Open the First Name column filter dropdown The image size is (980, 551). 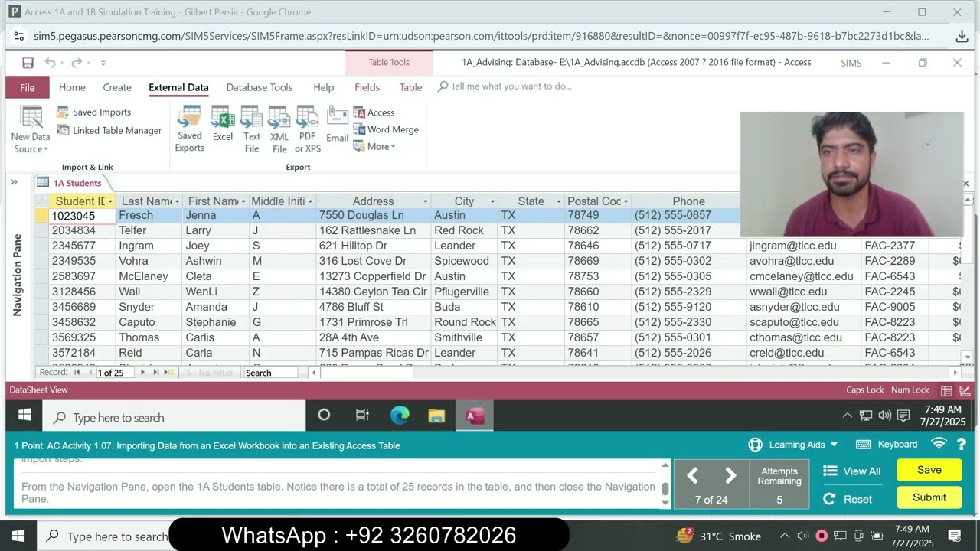click(243, 201)
